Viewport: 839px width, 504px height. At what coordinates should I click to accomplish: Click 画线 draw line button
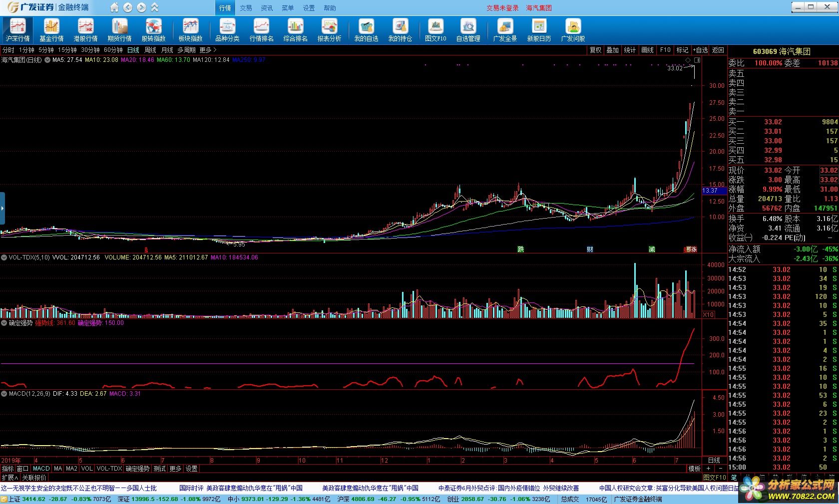click(648, 50)
